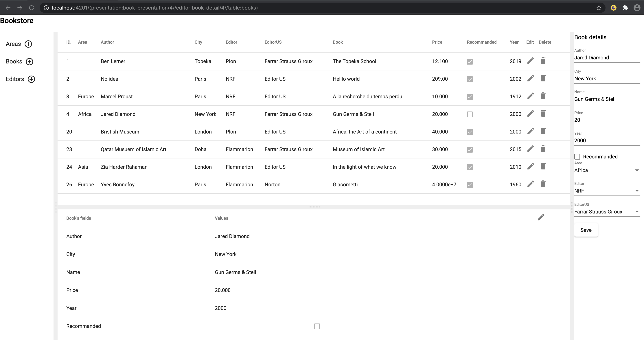Delete the Marcel Proust book row
The image size is (644, 340).
[x=543, y=96]
